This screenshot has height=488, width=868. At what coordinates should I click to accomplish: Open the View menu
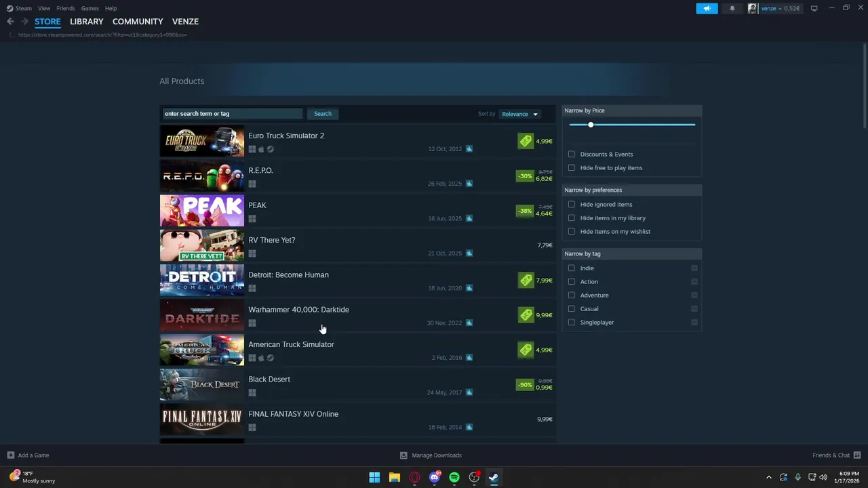tap(44, 8)
